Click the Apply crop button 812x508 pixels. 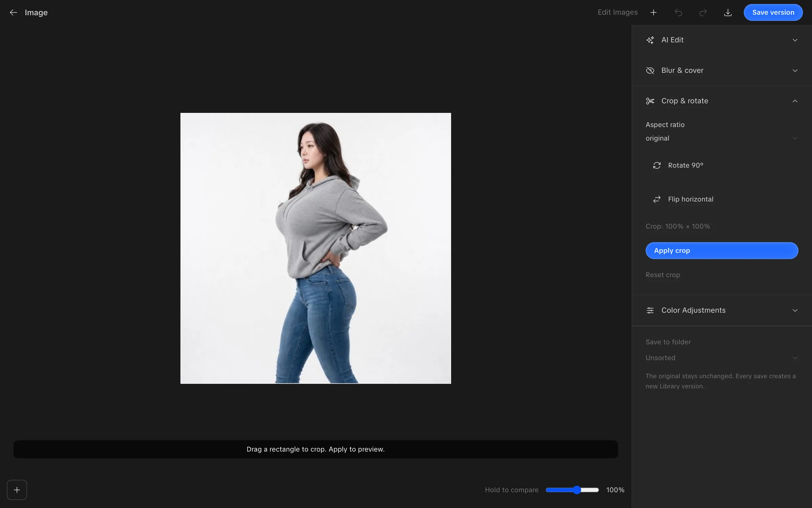(x=721, y=251)
